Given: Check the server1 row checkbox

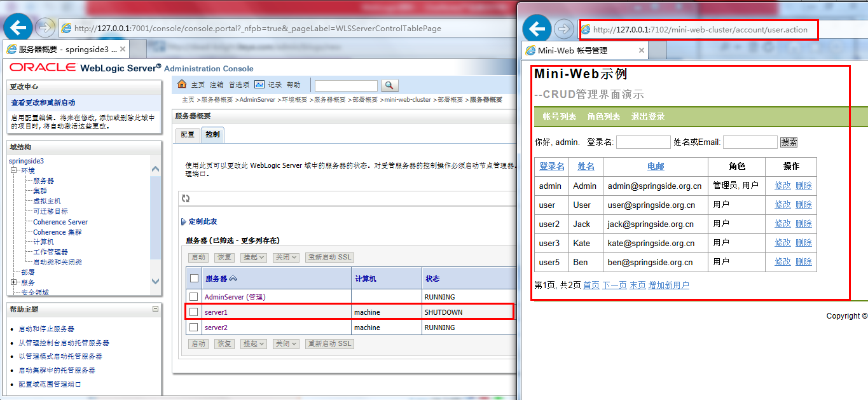Looking at the screenshot, I should [194, 312].
